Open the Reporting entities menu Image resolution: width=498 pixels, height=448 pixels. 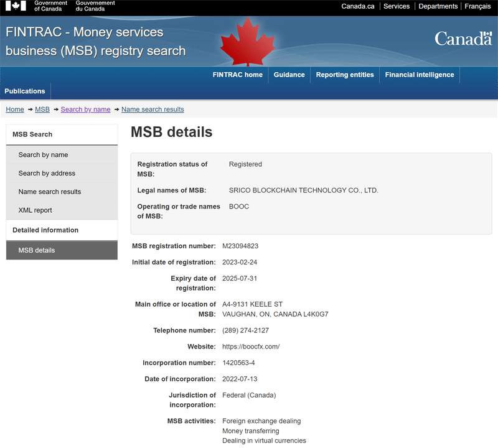(345, 75)
